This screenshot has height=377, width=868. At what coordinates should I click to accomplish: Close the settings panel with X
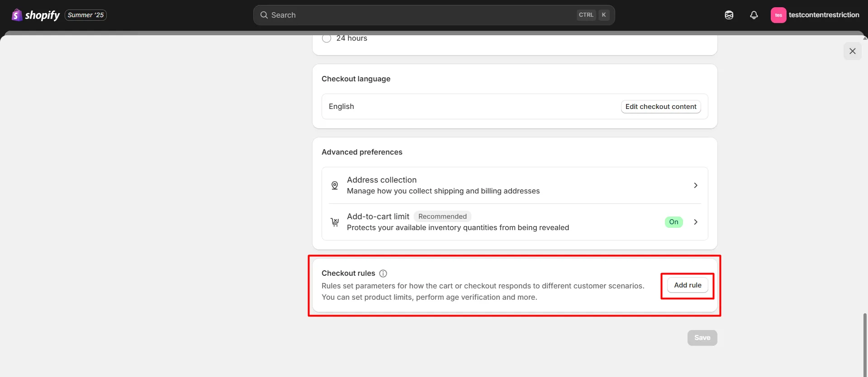(853, 51)
